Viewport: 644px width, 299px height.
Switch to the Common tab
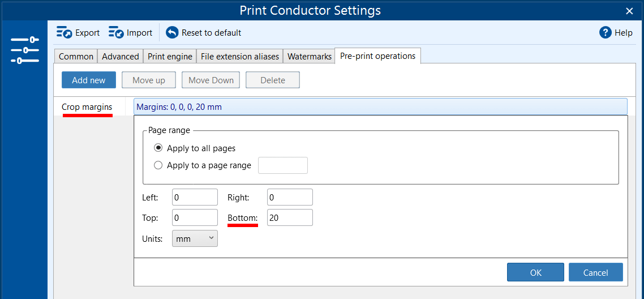tap(76, 57)
